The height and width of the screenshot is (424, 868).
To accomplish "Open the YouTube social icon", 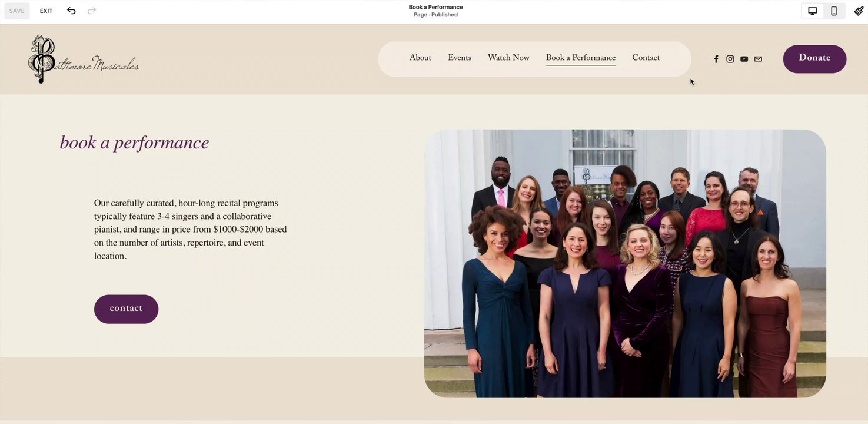I will click(744, 59).
